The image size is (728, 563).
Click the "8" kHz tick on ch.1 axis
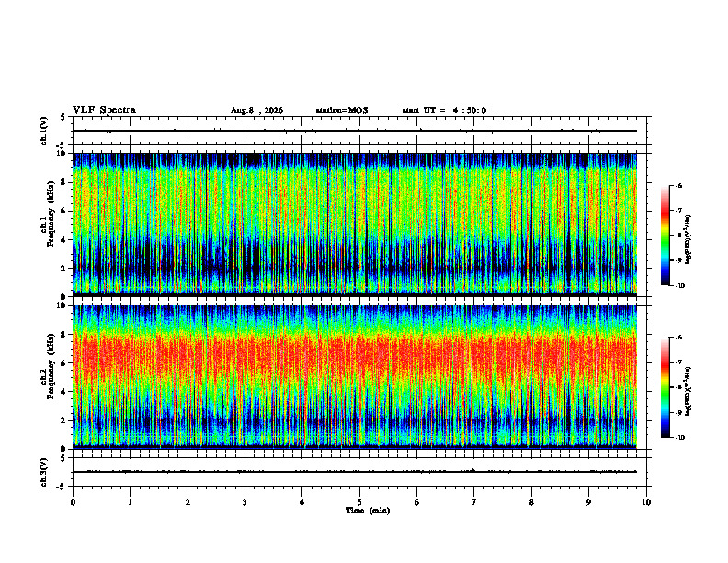click(64, 182)
